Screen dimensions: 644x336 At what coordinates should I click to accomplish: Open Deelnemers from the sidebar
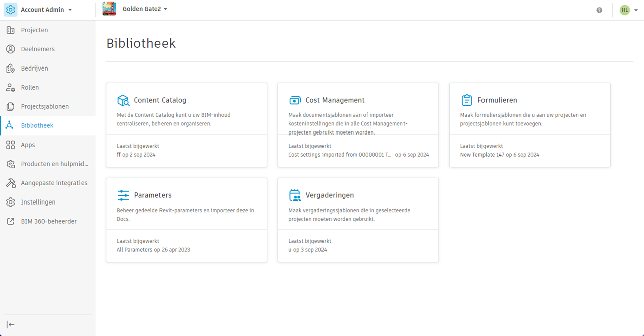click(x=38, y=49)
